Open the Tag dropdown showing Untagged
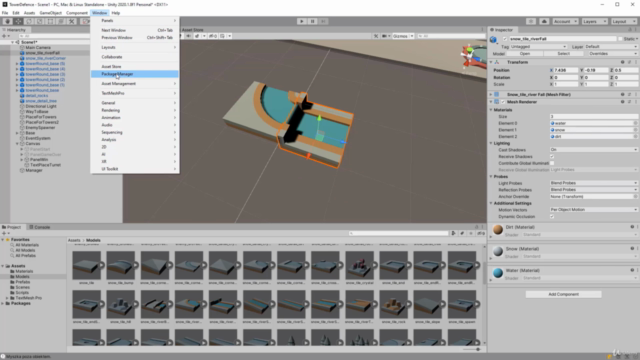 pyautogui.click(x=538, y=47)
